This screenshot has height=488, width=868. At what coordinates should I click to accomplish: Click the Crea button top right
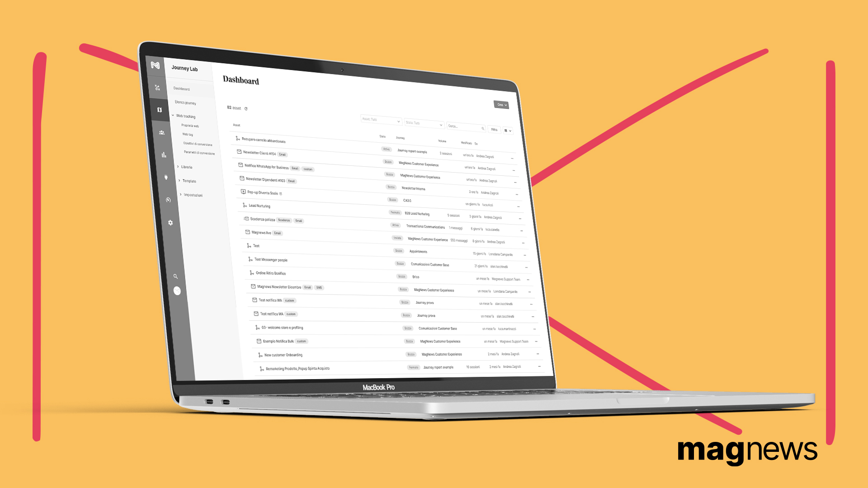501,105
